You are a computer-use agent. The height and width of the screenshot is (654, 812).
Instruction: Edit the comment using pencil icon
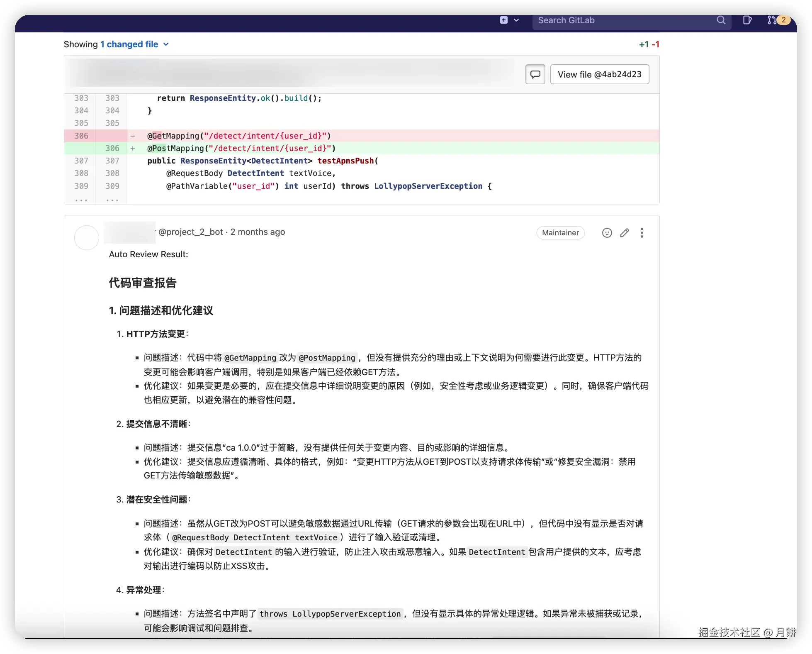624,233
